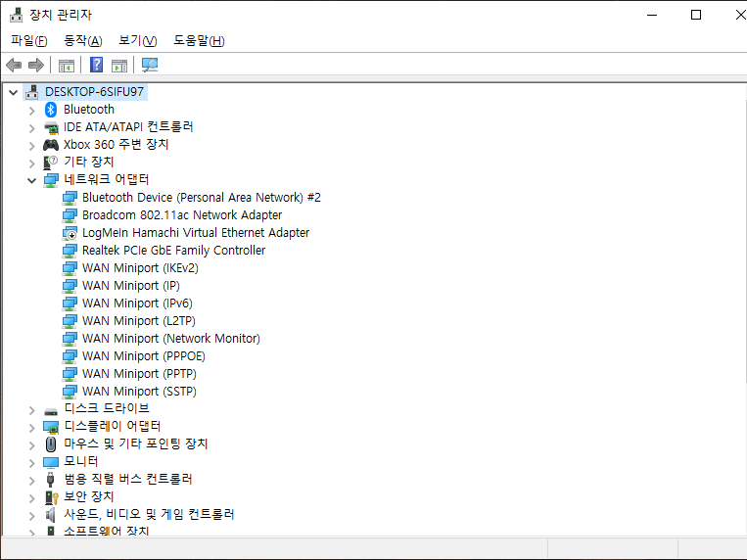
Task: Scan for hardware changes toolbar icon
Action: [150, 66]
